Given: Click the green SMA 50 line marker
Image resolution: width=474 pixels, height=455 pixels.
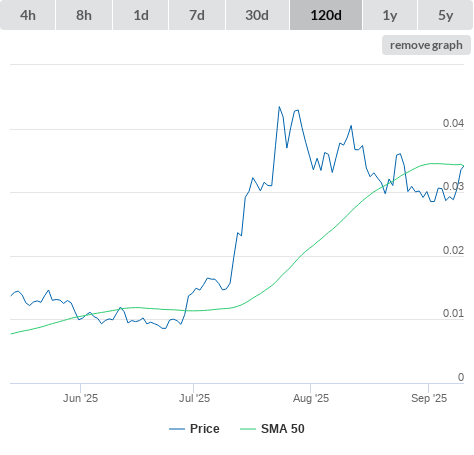Looking at the screenshot, I should point(248,429).
